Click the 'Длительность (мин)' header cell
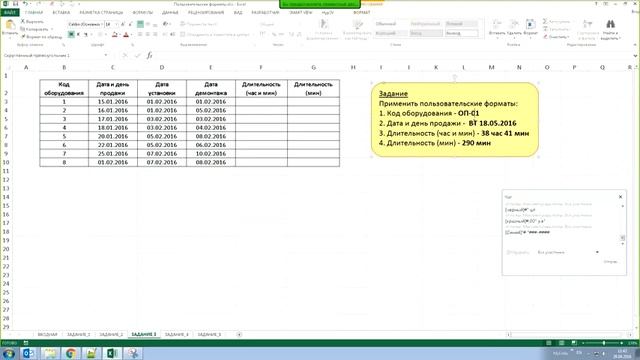 (x=313, y=89)
